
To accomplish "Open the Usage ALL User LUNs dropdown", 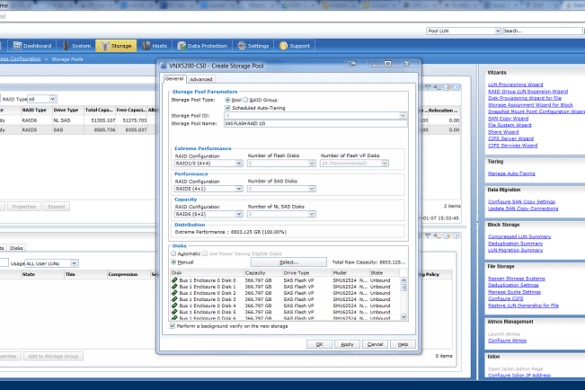I will tap(74, 263).
